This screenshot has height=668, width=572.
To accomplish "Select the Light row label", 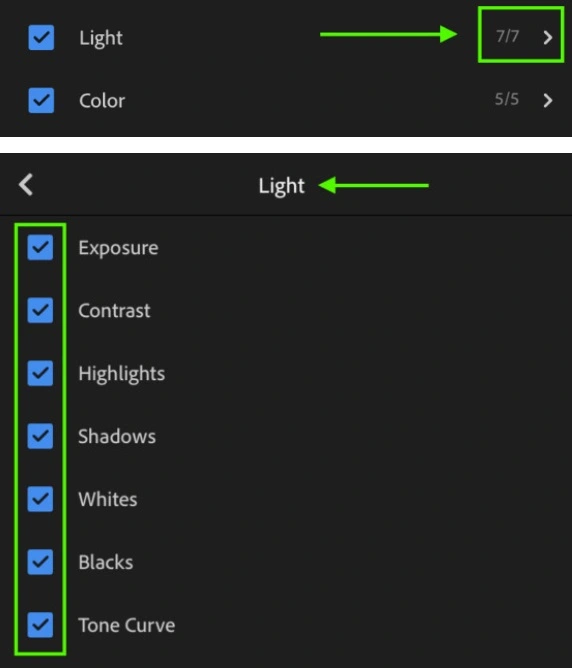I will click(x=101, y=38).
